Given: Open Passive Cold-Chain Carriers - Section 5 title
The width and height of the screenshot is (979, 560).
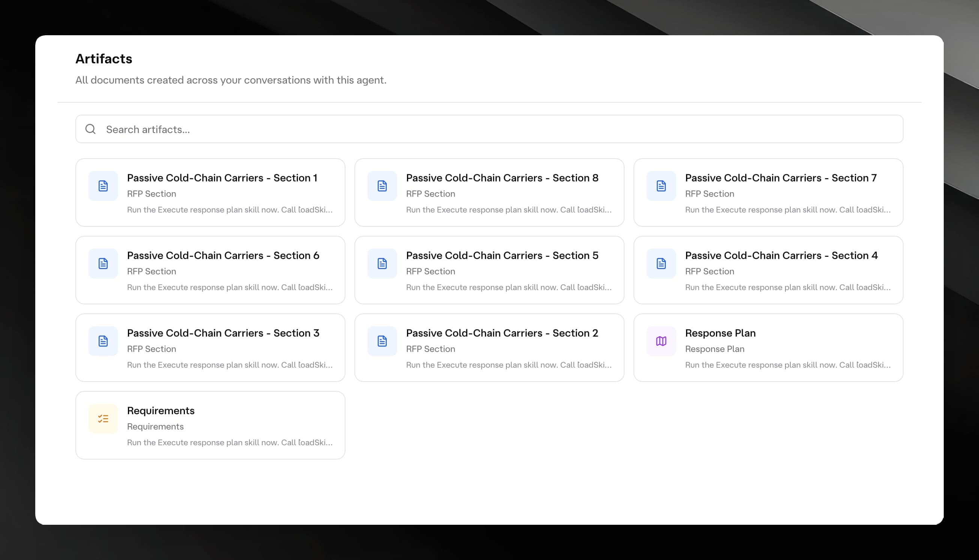Looking at the screenshot, I should click(502, 255).
